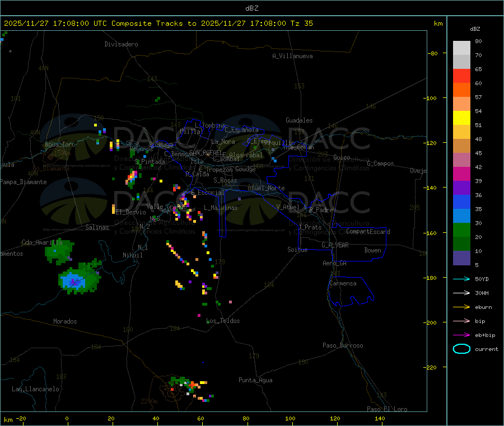The width and height of the screenshot is (504, 426).
Task: Click the 'La_Nora' map label
Action: point(223,142)
